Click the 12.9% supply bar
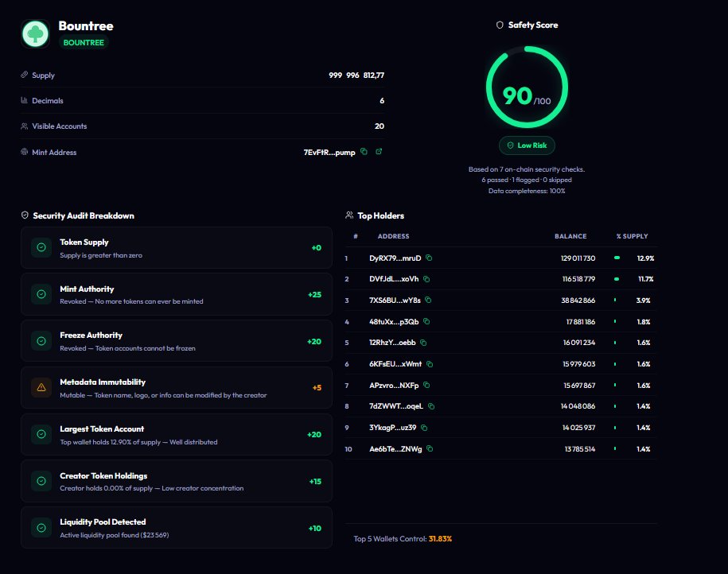This screenshot has height=574, width=728. point(617,258)
